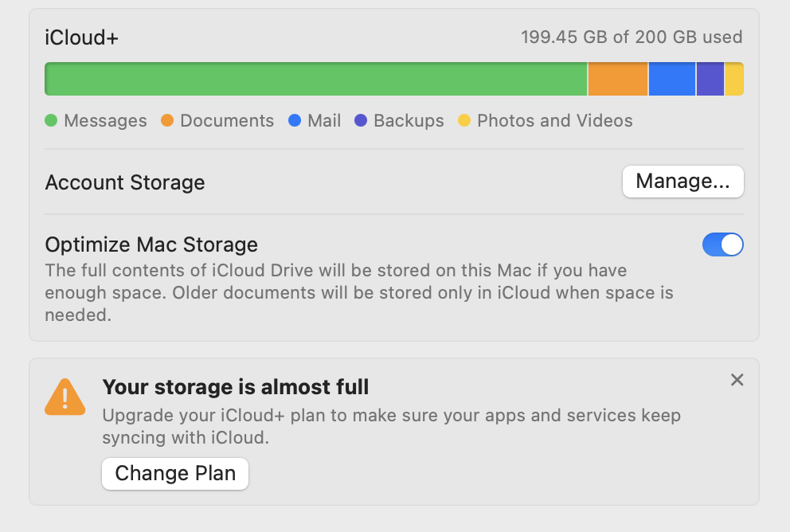Click the purple Backups legend dot
The width and height of the screenshot is (790, 532).
[x=361, y=121]
